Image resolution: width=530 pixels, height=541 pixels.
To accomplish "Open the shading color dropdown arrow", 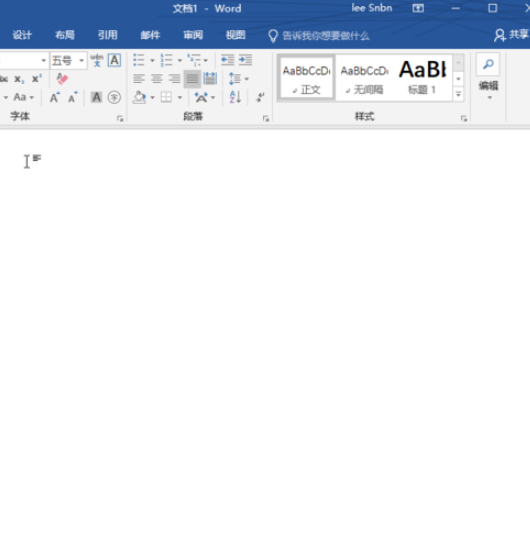I will coord(152,98).
